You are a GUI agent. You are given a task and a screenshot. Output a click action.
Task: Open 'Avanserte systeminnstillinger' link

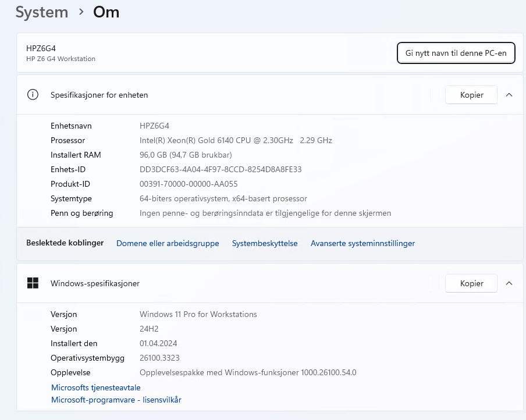click(x=362, y=243)
